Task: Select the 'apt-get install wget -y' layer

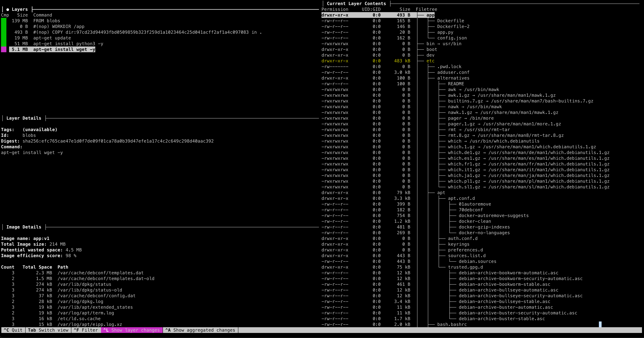Action: 64,49
